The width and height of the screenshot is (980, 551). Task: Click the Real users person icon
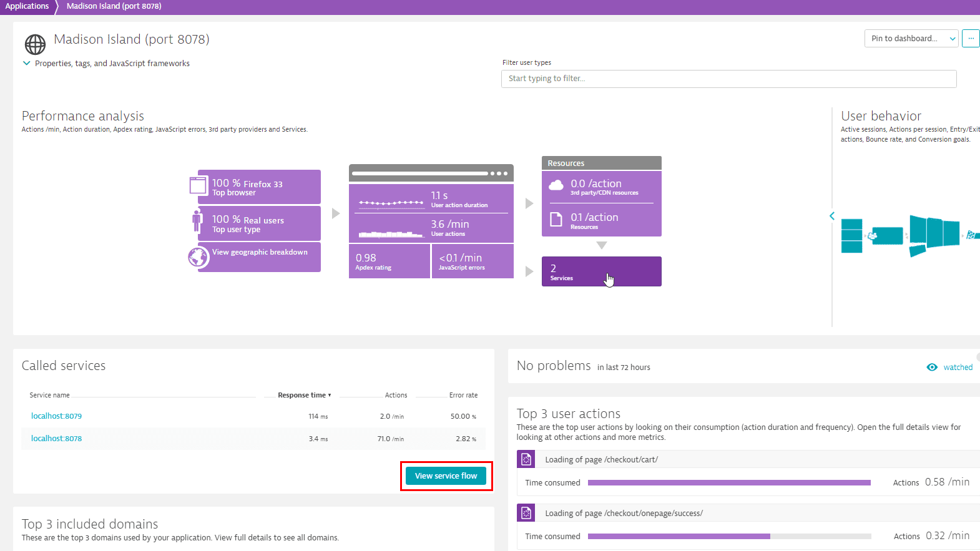point(197,222)
